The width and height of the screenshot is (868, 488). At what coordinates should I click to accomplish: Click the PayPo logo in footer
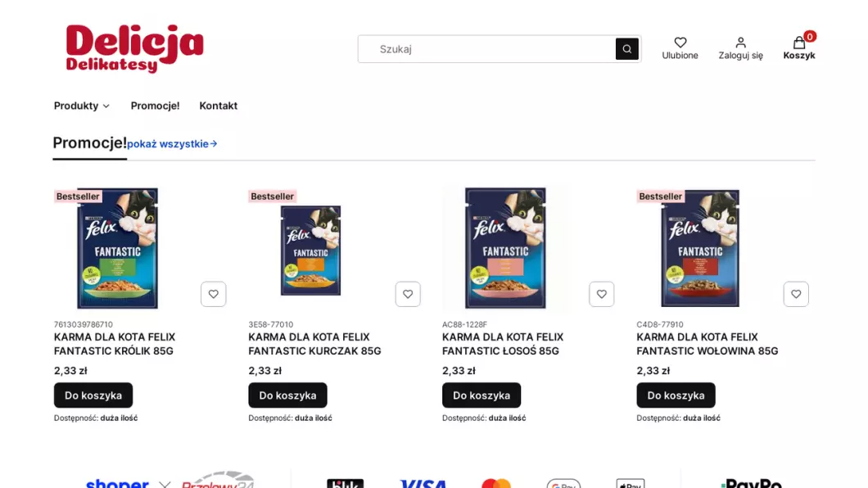[x=751, y=484]
